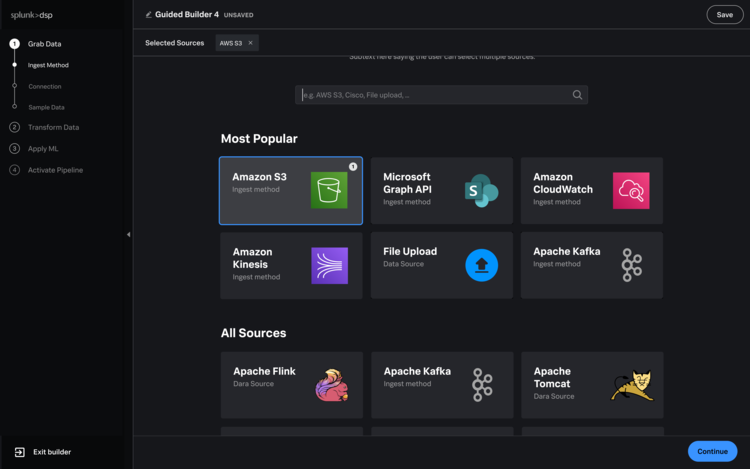The height and width of the screenshot is (469, 750).
Task: Click the selection count badge on Amazon S3 card
Action: [353, 166]
